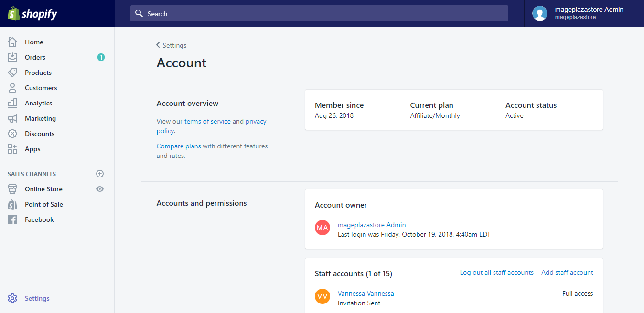This screenshot has height=313, width=644.
Task: Click the MA account owner avatar
Action: coord(322,228)
